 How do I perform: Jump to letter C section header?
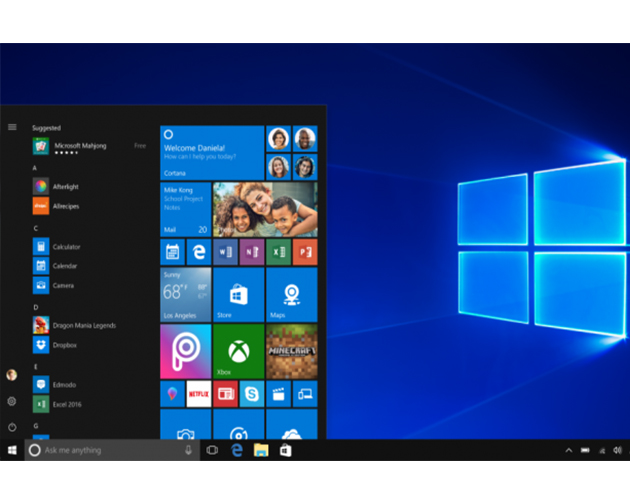point(35,228)
